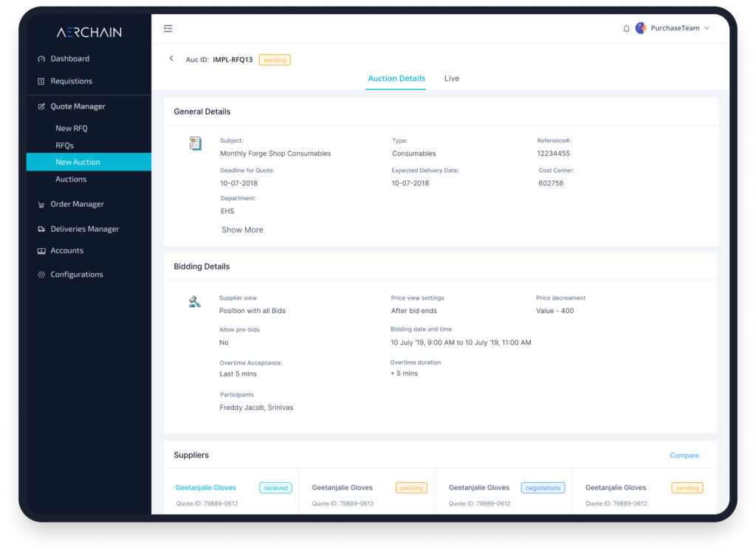Viewport: 756px width, 553px height.
Task: Open Dashboard from the sidebar
Action: point(69,59)
